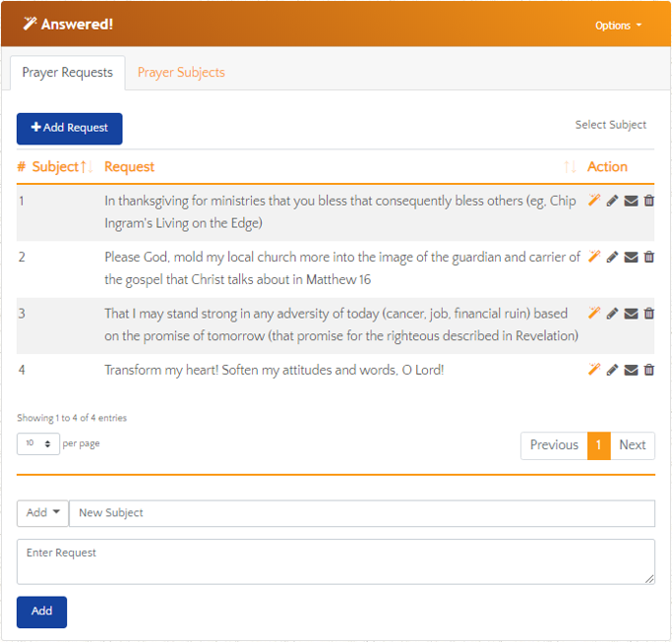Click the New Subject text field
The width and height of the screenshot is (672, 642).
361,513
